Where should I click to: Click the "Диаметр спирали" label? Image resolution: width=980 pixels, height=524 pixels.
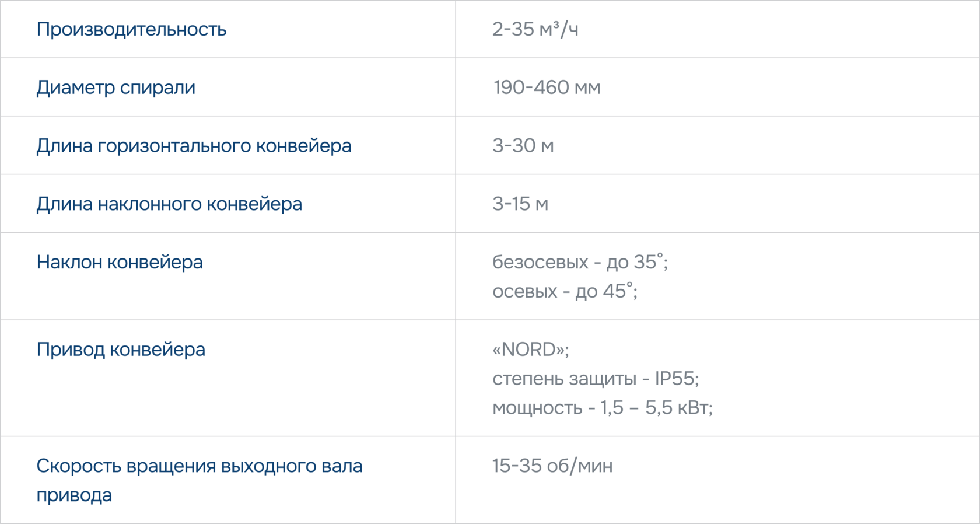pos(116,88)
